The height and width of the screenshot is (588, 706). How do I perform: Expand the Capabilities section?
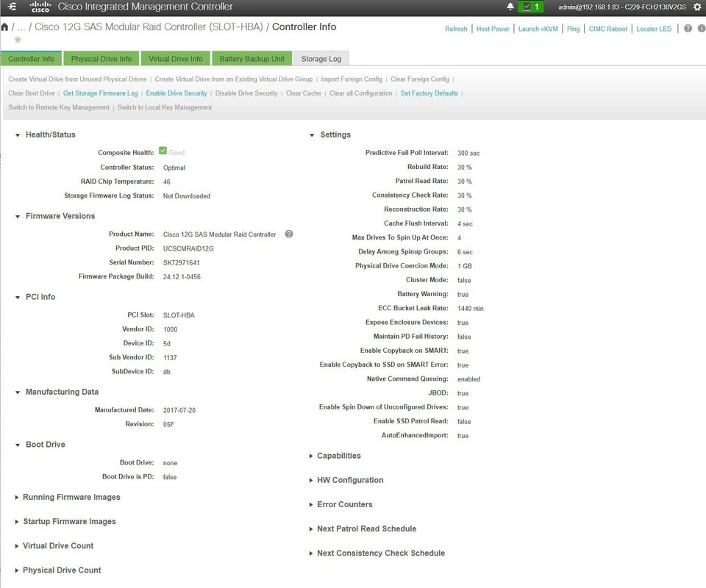tap(310, 456)
